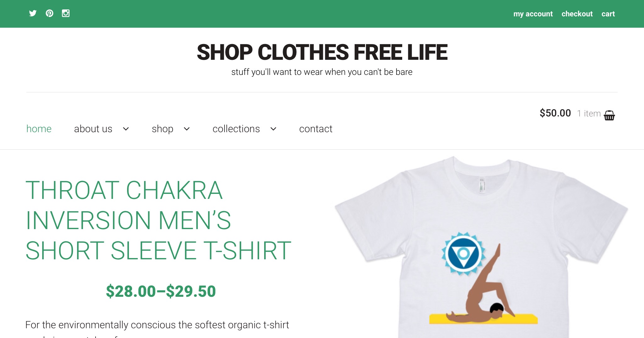Image resolution: width=644 pixels, height=338 pixels.
Task: Click the 1 item cart count
Action: click(x=589, y=113)
